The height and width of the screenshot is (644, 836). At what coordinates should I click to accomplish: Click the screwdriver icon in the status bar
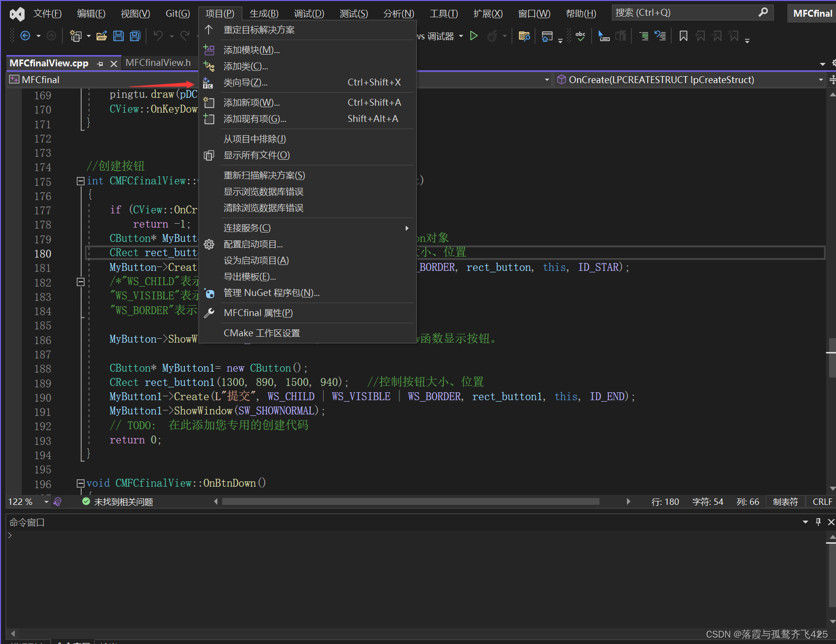[x=58, y=501]
